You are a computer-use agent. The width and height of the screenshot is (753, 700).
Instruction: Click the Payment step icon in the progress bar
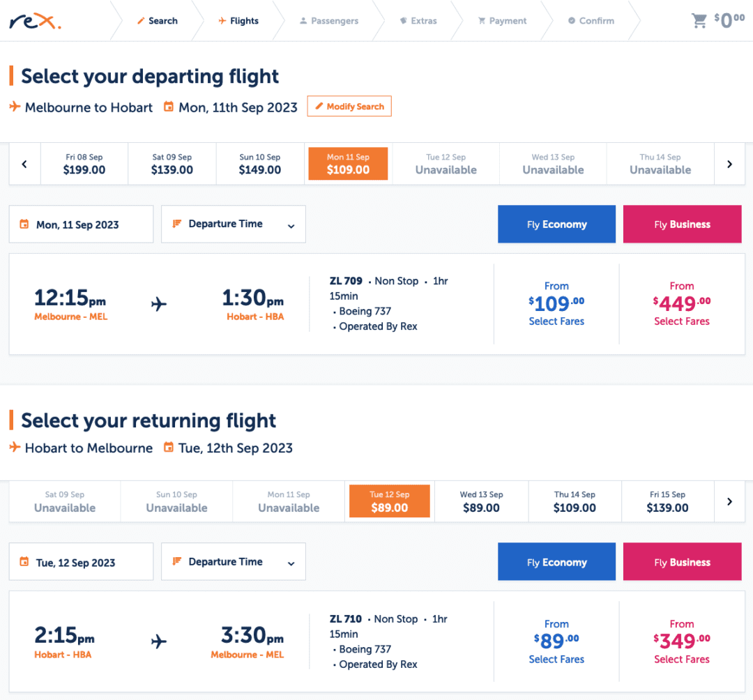tap(482, 21)
